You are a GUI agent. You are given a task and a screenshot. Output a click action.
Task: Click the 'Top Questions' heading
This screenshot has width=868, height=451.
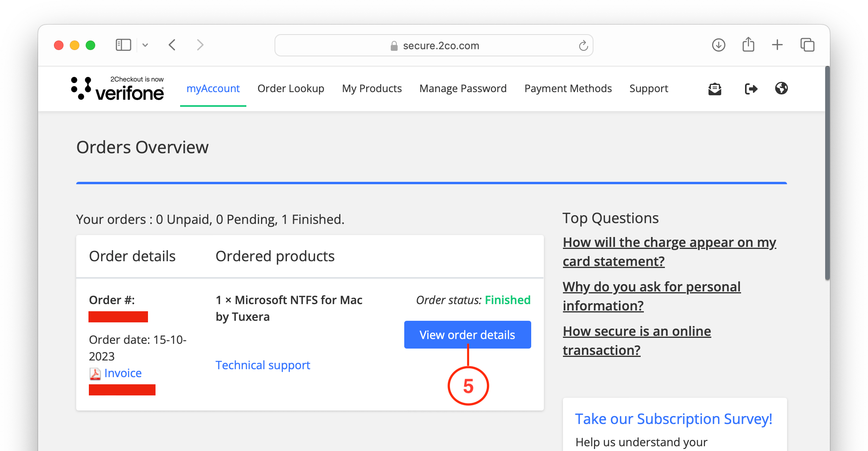tap(611, 218)
